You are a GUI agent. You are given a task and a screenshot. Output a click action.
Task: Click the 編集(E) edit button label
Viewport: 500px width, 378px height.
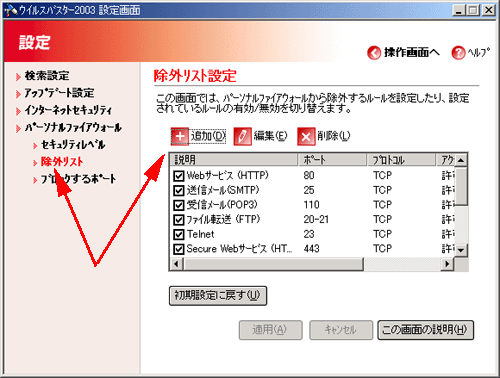[270, 136]
